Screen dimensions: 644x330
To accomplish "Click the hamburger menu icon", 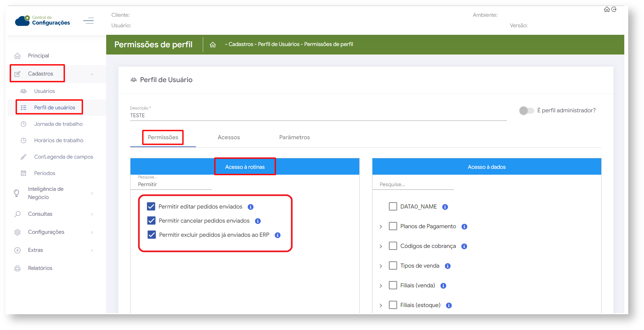I will 88,21.
